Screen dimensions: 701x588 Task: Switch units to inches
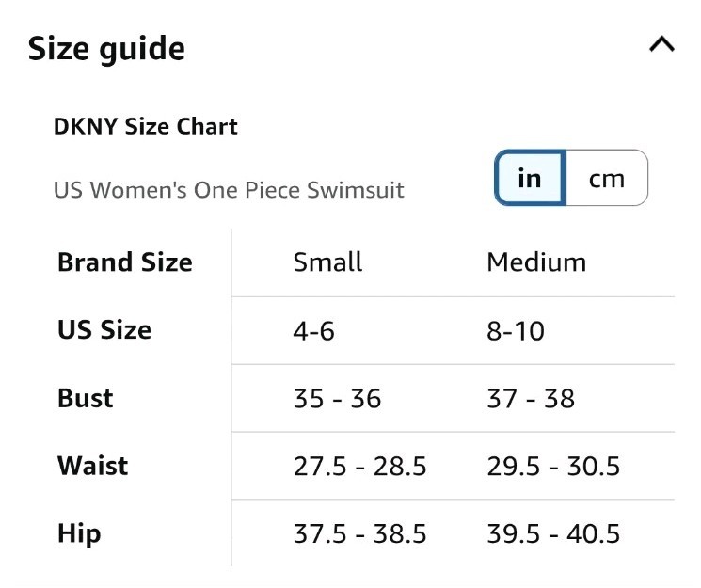[530, 178]
